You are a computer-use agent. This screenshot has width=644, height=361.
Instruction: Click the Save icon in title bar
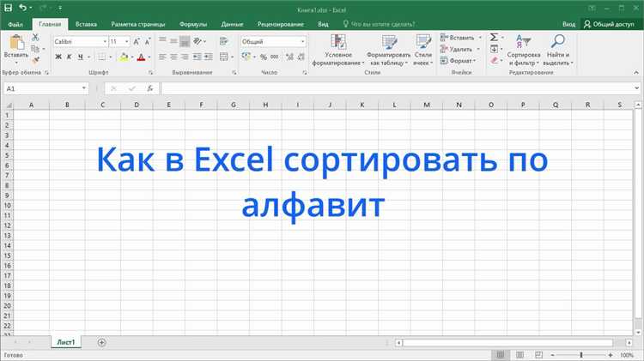click(8, 8)
